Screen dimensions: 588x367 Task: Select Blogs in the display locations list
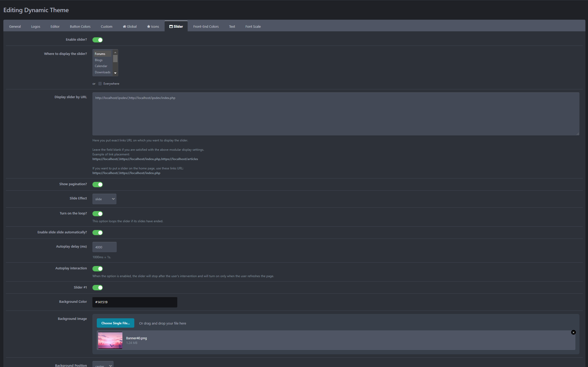coord(99,60)
